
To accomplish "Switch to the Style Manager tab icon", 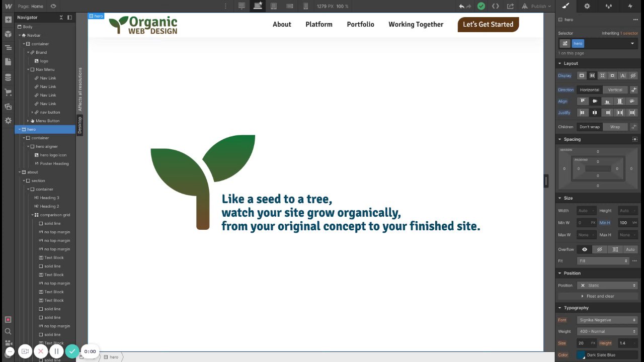I will point(609,6).
